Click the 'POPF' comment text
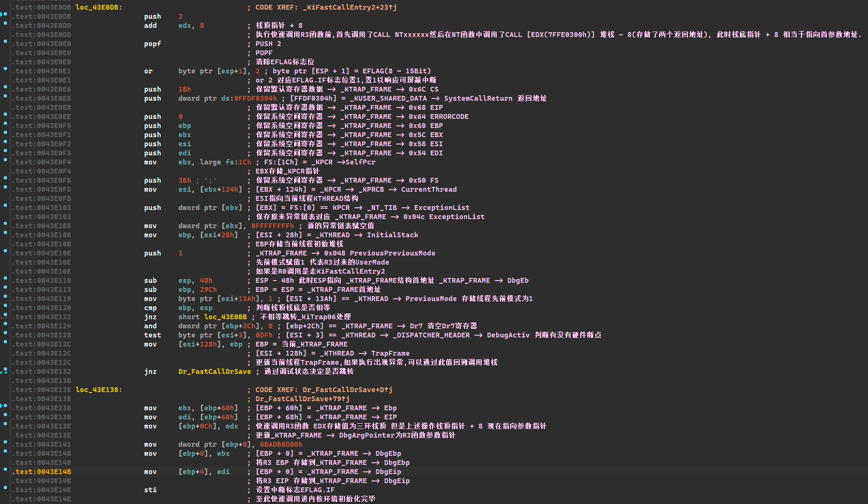Screen dimensions: 868x504 [x=264, y=53]
